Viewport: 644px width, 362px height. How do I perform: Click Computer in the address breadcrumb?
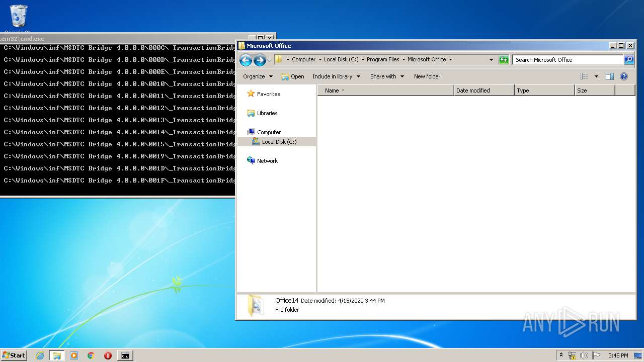[x=304, y=59]
